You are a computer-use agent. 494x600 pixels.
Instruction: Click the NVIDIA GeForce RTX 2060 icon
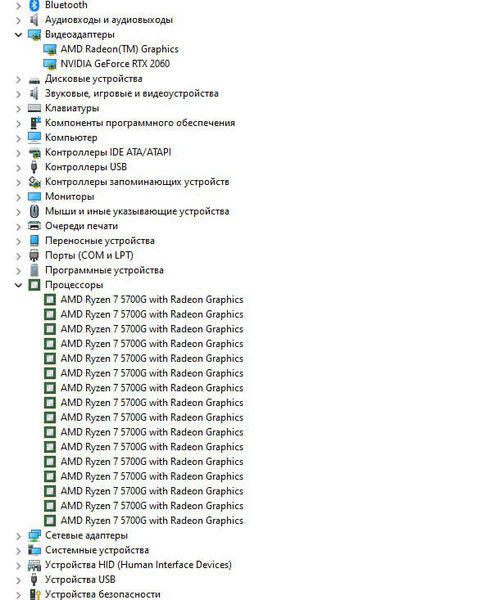pyautogui.click(x=50, y=64)
